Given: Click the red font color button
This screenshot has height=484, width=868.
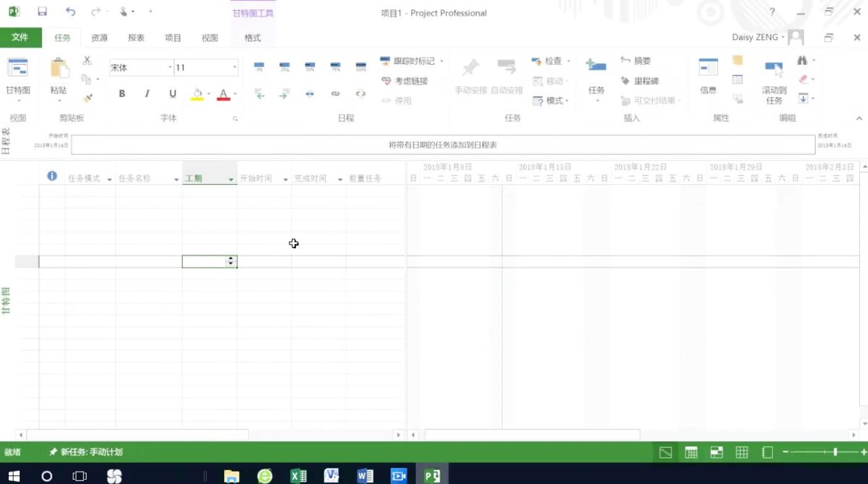Looking at the screenshot, I should (223, 94).
